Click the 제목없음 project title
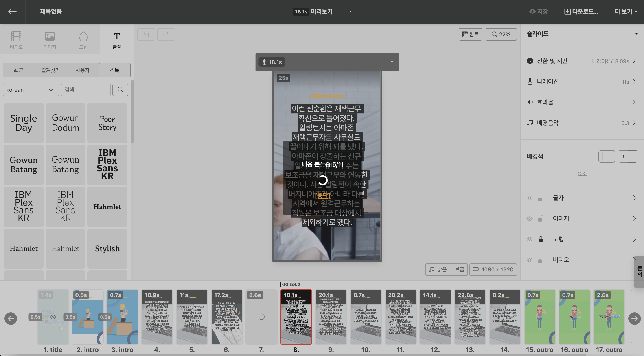This screenshot has height=356, width=644. pyautogui.click(x=51, y=11)
